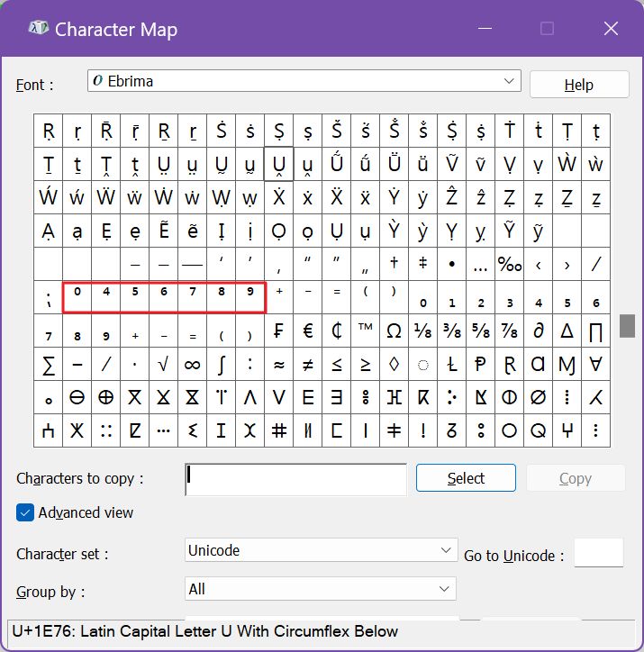Select the less-than-or-equal ≤ symbol
644x652 pixels.
(x=336, y=364)
